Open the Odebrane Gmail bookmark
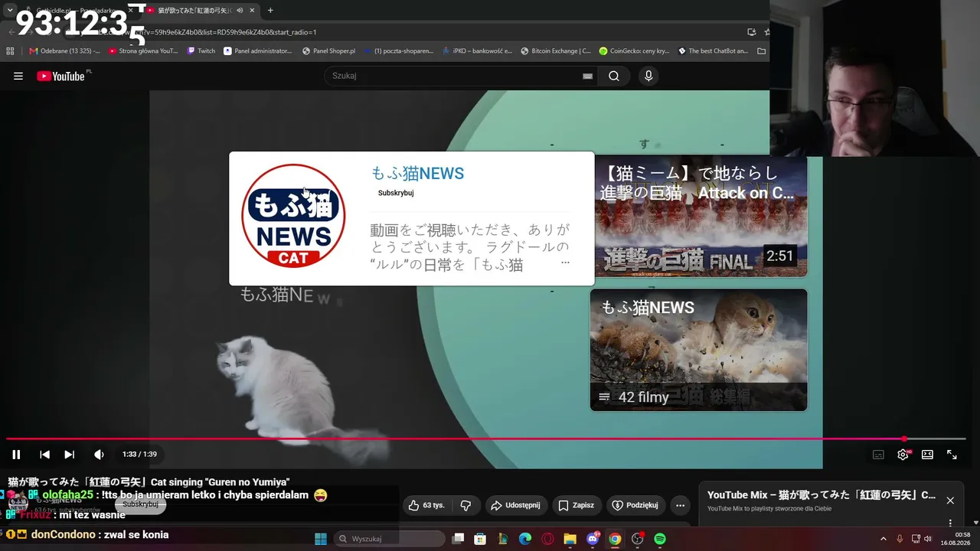Screen dimensions: 980x551 tap(64, 51)
